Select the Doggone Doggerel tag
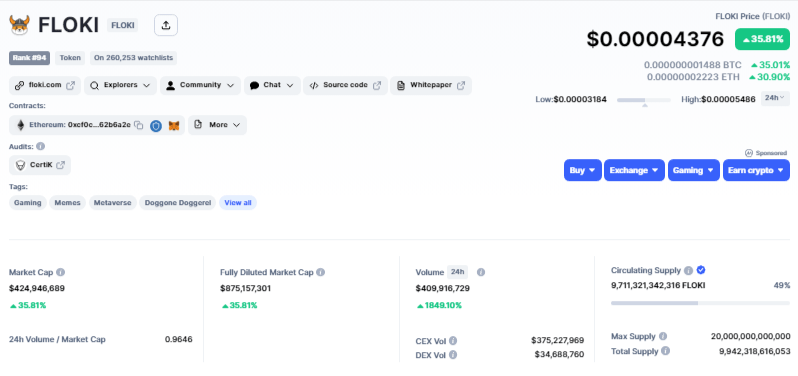The image size is (798, 376). pos(177,203)
